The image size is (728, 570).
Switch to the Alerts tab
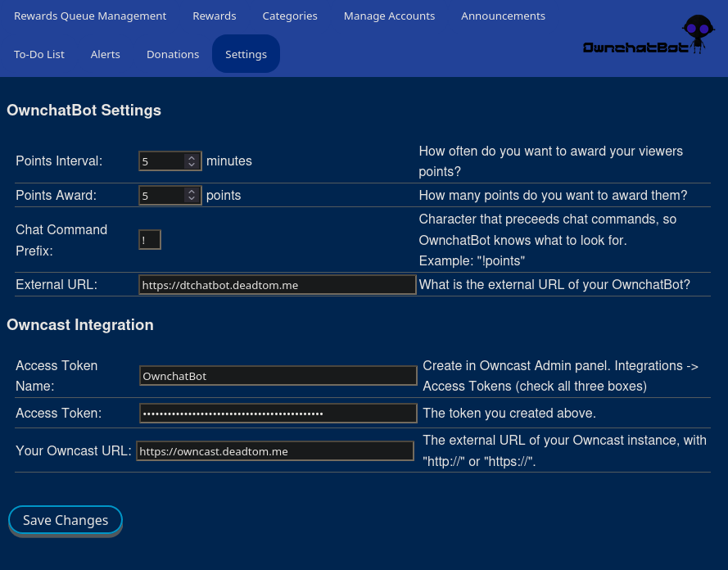[x=106, y=54]
